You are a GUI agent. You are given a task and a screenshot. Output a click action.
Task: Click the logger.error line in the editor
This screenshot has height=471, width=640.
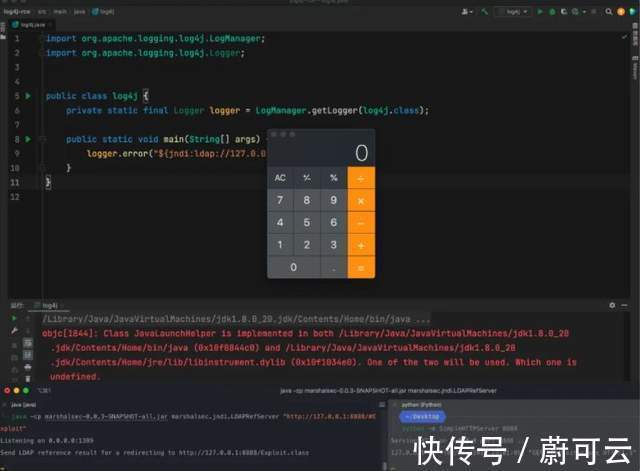(x=176, y=154)
